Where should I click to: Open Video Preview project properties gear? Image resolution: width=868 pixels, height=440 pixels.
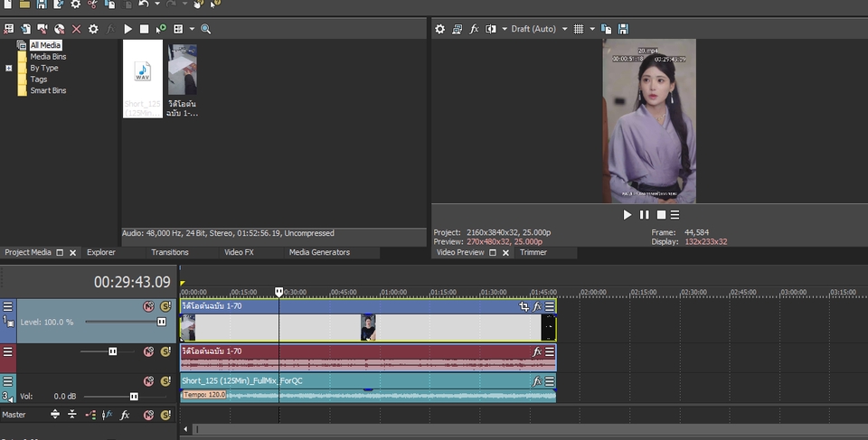(x=440, y=29)
